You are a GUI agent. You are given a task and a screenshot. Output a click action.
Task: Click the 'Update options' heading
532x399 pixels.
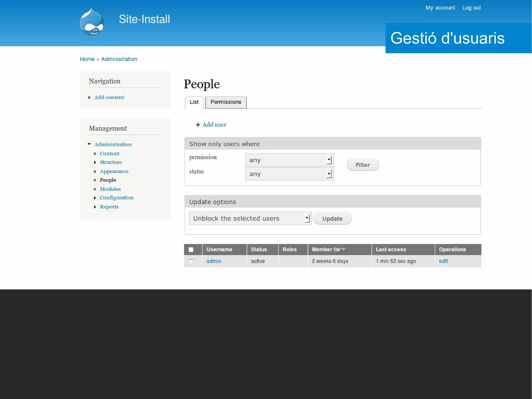coord(212,202)
